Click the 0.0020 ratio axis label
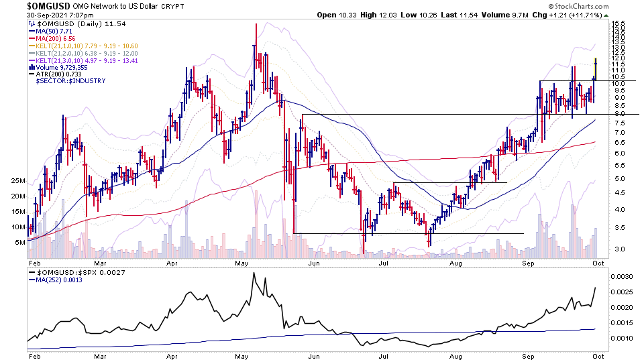644x362 pixels. click(x=622, y=308)
